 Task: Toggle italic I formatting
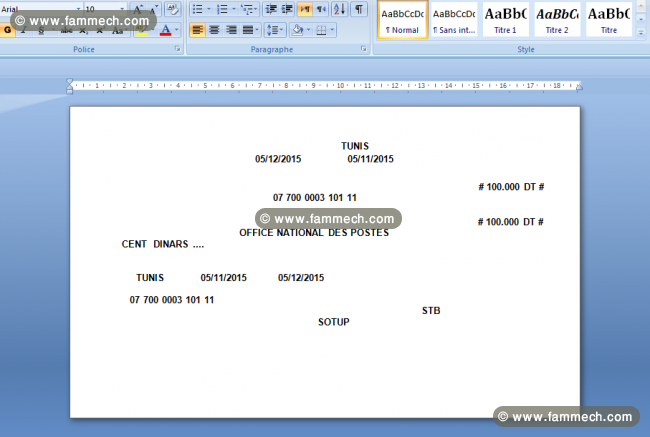pyautogui.click(x=24, y=30)
